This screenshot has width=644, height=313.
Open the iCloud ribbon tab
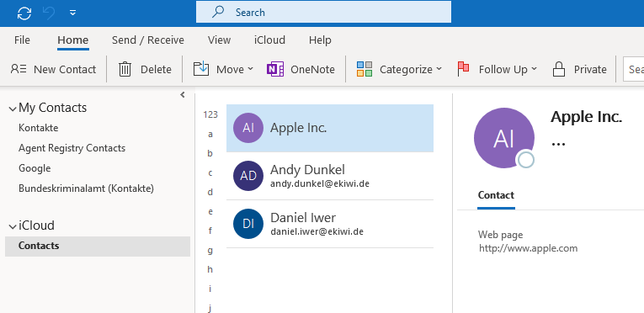tap(269, 40)
